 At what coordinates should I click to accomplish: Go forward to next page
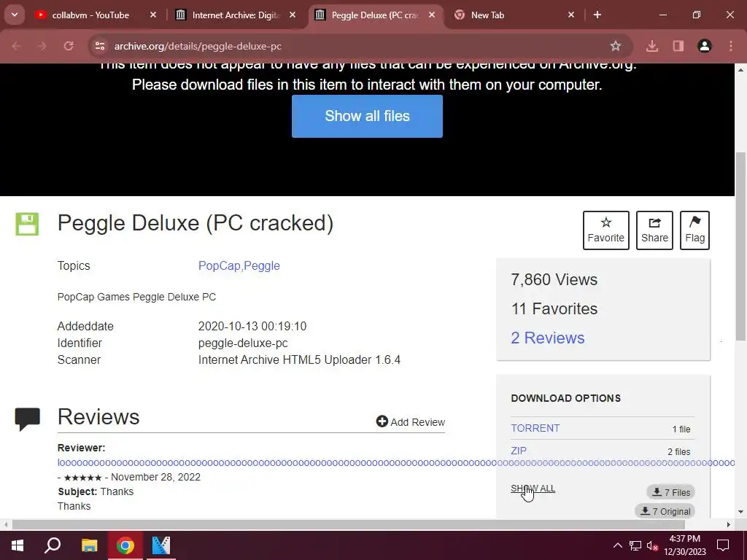[42, 46]
